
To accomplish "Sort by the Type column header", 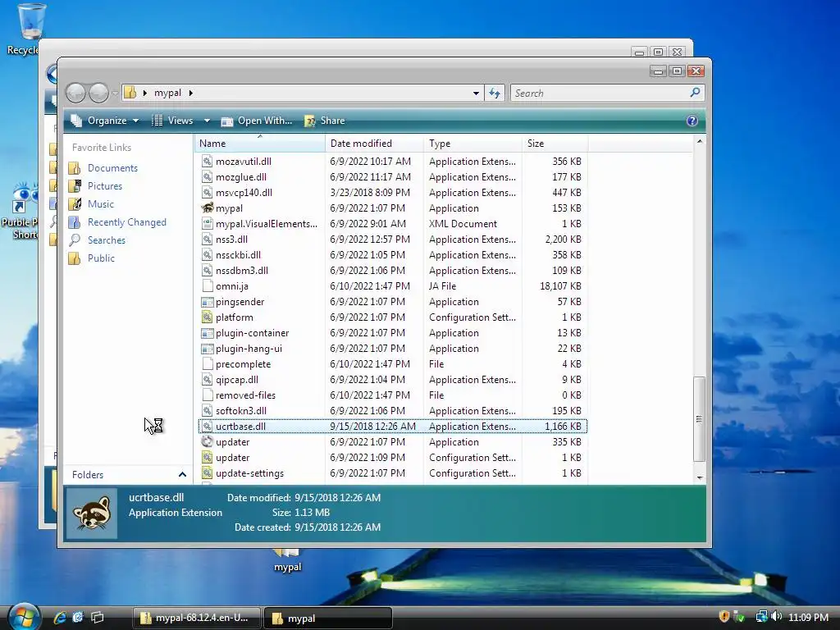I will [x=472, y=143].
